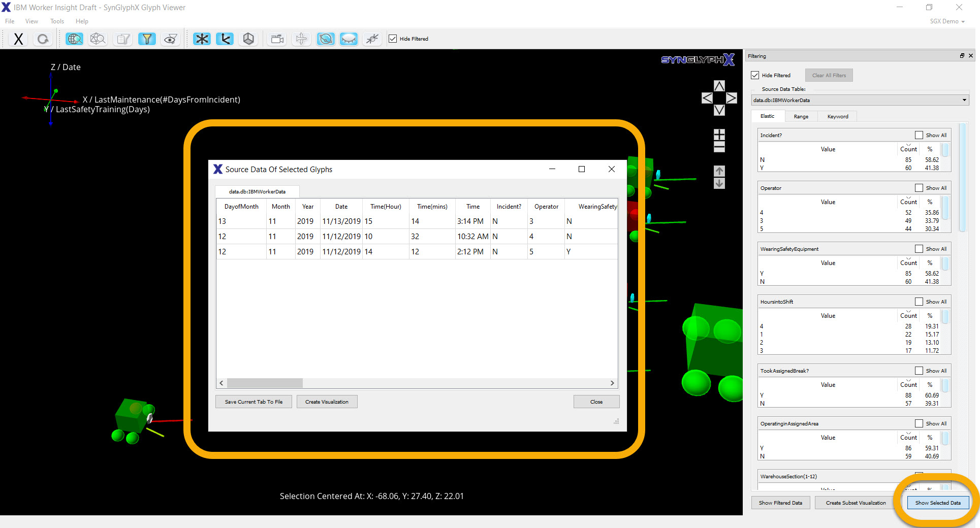
Task: Click Close button in Source Data dialog
Action: [596, 402]
